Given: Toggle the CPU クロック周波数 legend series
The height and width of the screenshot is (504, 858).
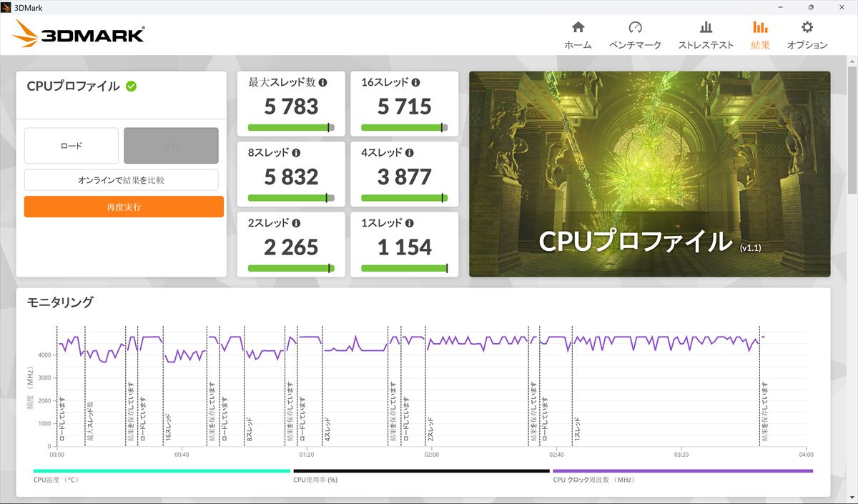Looking at the screenshot, I should tap(683, 475).
